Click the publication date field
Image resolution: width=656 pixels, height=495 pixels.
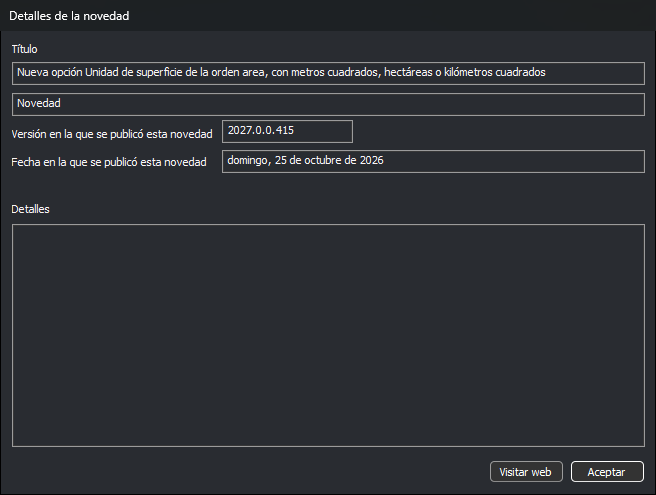point(433,161)
